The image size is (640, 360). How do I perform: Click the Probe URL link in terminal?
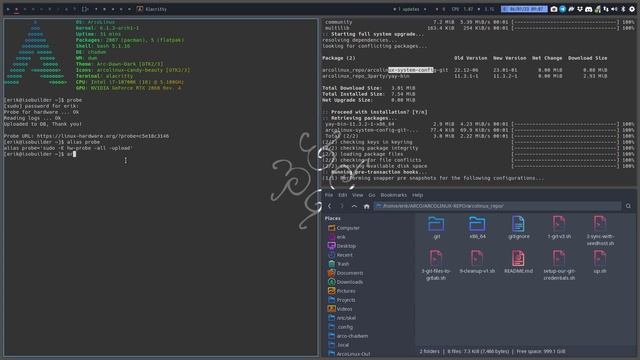(x=103, y=136)
